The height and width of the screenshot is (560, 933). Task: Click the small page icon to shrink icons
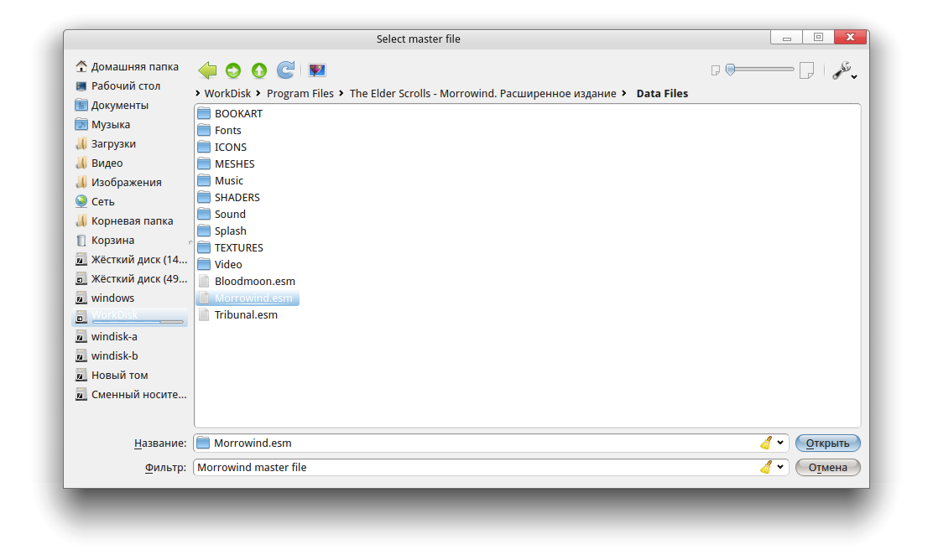coord(715,70)
